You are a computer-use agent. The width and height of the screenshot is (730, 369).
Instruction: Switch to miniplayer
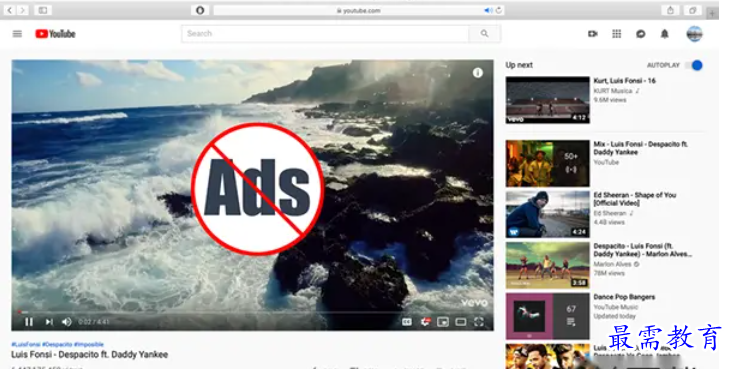[443, 322]
